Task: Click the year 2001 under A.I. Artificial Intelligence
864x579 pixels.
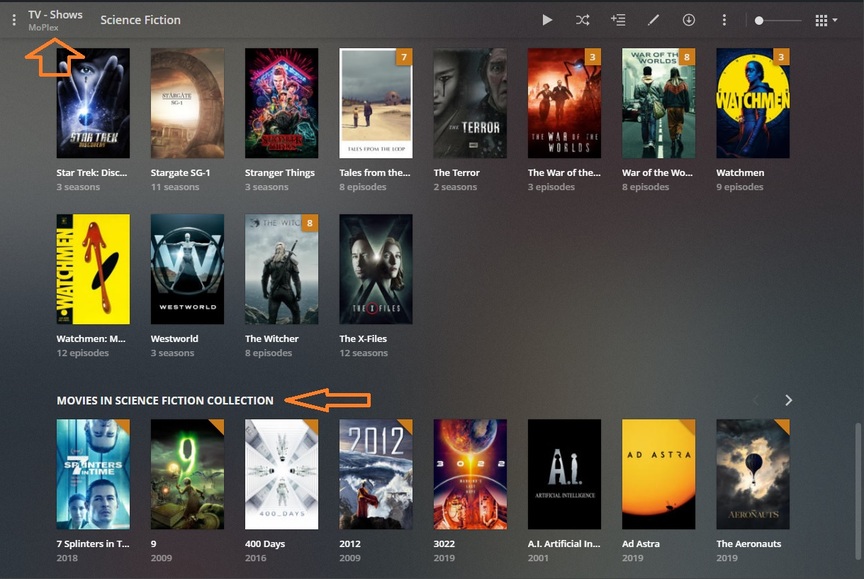Action: pyautogui.click(x=538, y=558)
